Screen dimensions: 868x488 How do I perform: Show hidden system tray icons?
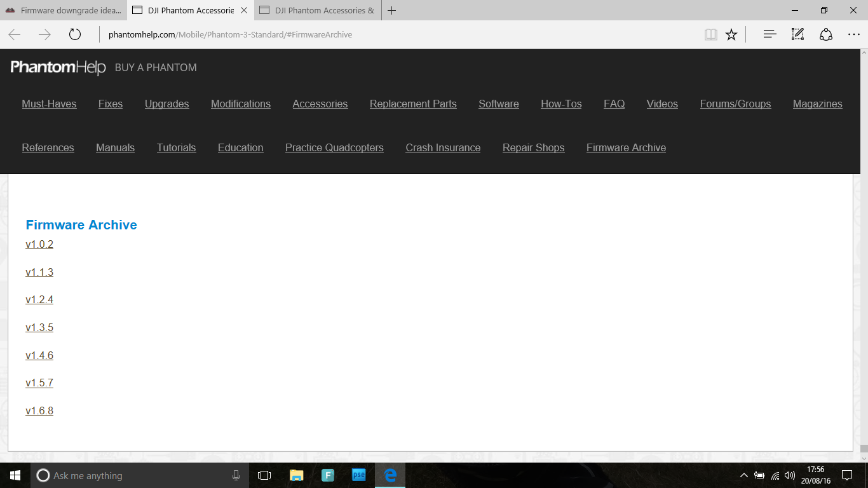(744, 475)
